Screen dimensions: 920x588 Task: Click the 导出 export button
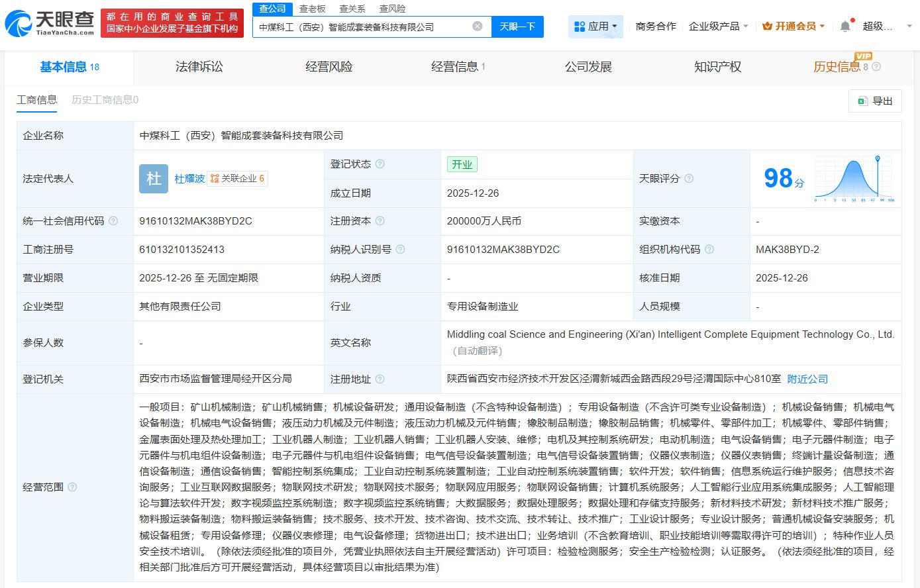[x=875, y=101]
